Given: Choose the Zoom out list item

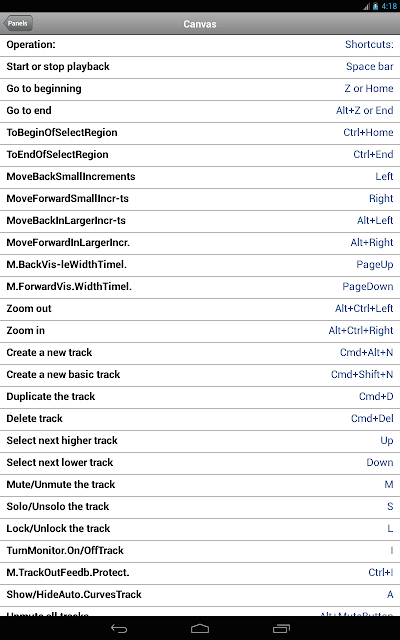Looking at the screenshot, I should point(200,309).
